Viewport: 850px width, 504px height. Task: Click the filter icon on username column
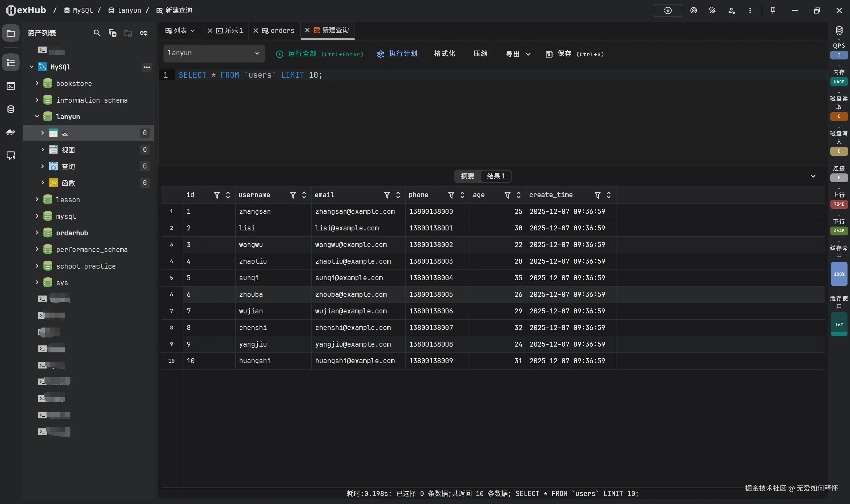coord(293,195)
